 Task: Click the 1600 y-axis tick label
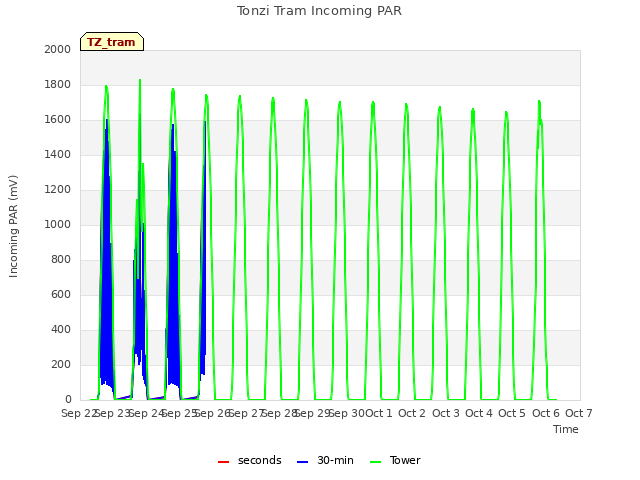[x=58, y=120]
